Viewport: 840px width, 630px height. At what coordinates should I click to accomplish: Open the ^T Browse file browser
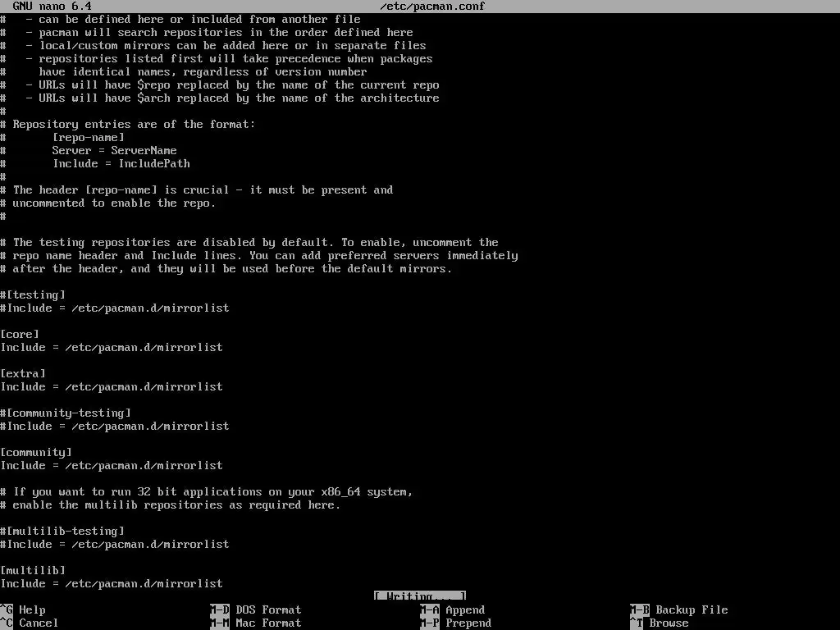click(x=660, y=623)
